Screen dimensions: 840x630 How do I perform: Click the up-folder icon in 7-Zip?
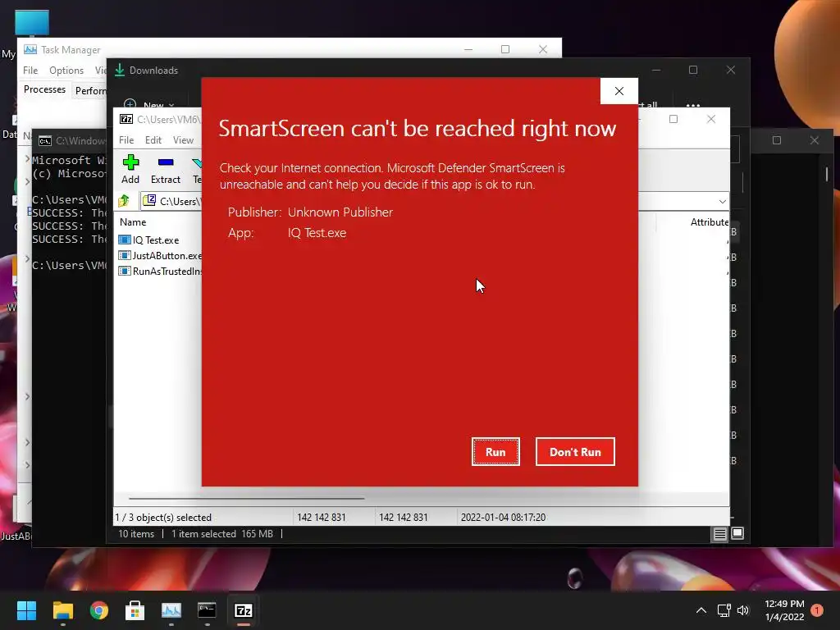(x=125, y=201)
